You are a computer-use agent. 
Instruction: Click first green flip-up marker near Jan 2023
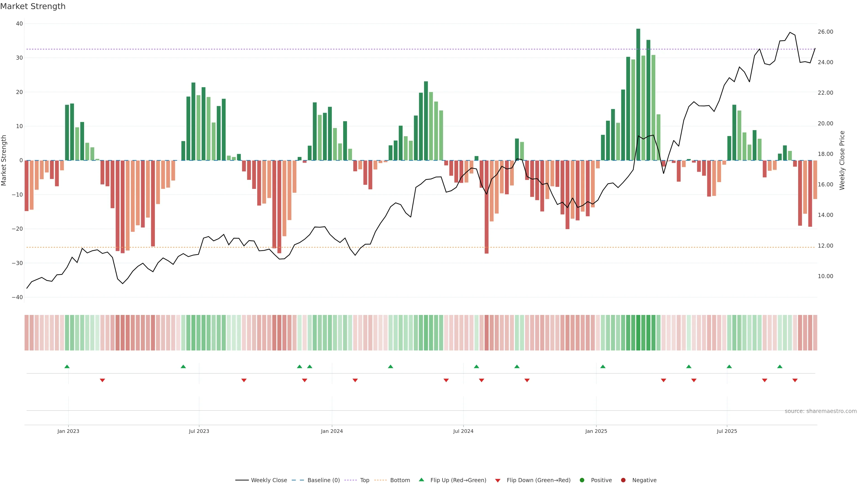(67, 366)
